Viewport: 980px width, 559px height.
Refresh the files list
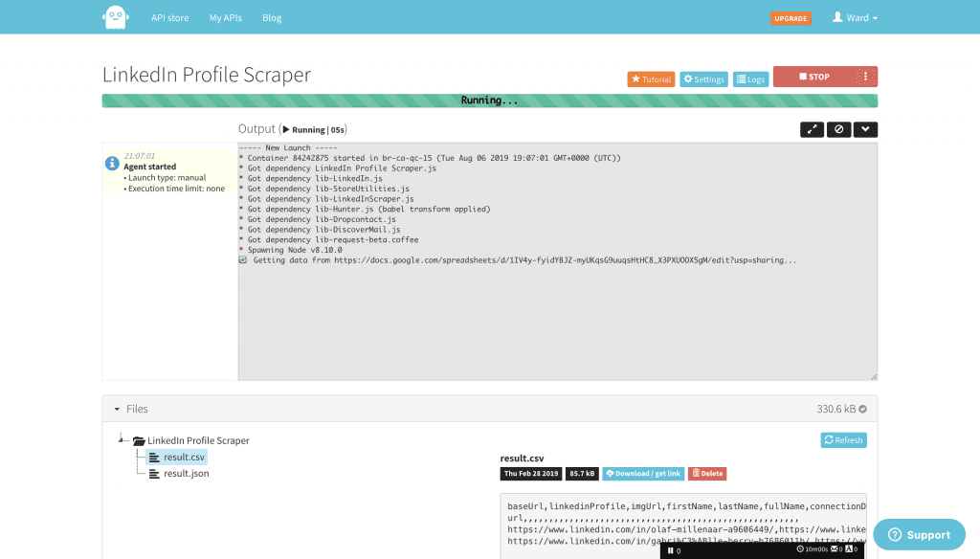tap(844, 440)
